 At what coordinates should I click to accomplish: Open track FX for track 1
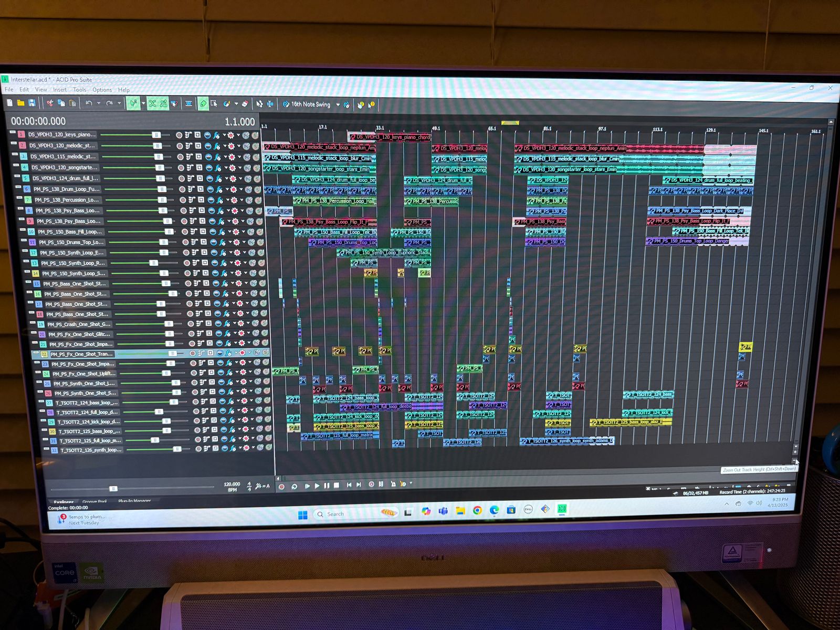pos(216,135)
